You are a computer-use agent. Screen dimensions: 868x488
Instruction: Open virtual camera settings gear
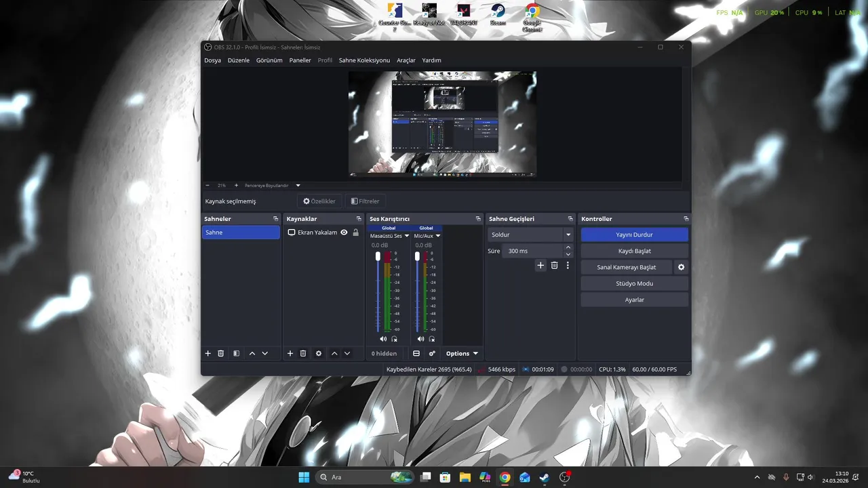coord(682,267)
